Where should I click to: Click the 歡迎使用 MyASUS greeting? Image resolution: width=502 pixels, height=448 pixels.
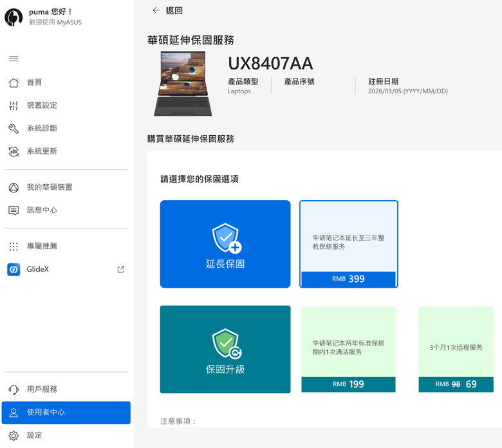tap(55, 23)
